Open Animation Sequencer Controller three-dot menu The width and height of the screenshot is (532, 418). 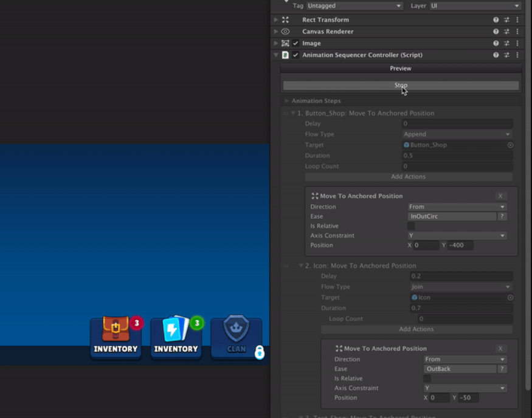tap(517, 55)
